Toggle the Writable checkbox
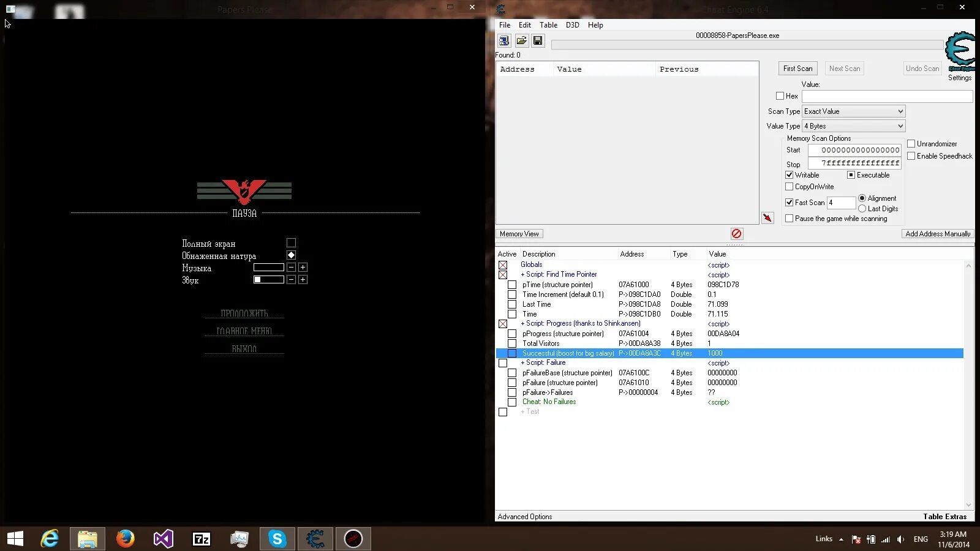This screenshot has height=551, width=980. (790, 175)
